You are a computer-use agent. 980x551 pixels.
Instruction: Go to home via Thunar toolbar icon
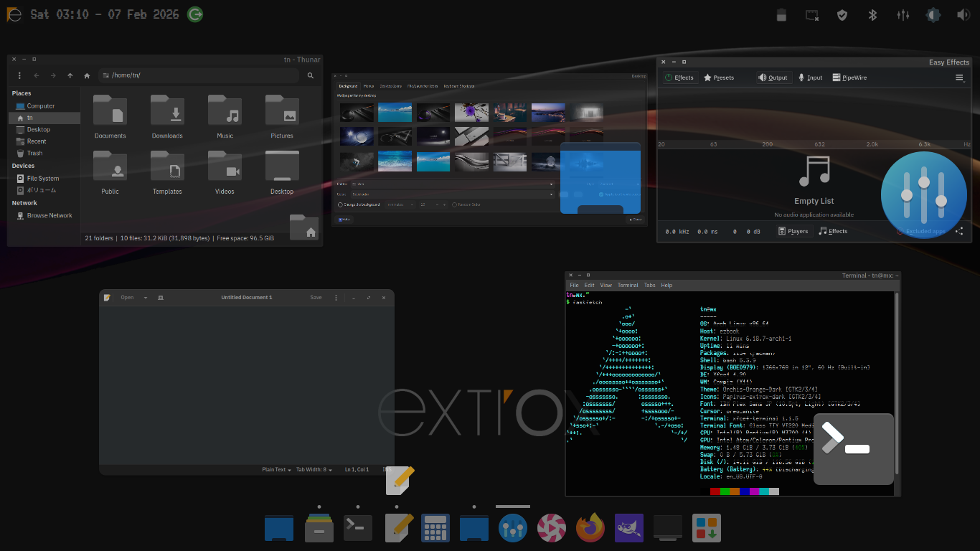87,75
